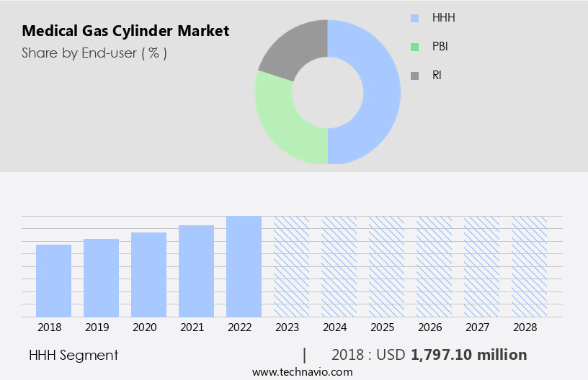Click the 2019 solid bar

click(101, 278)
